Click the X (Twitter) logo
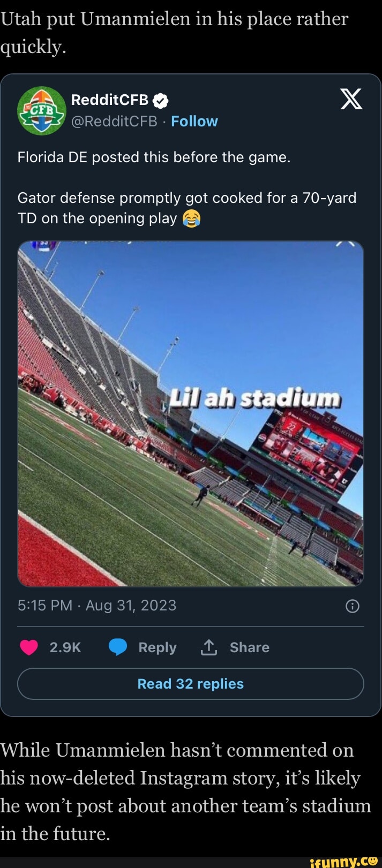 351,99
